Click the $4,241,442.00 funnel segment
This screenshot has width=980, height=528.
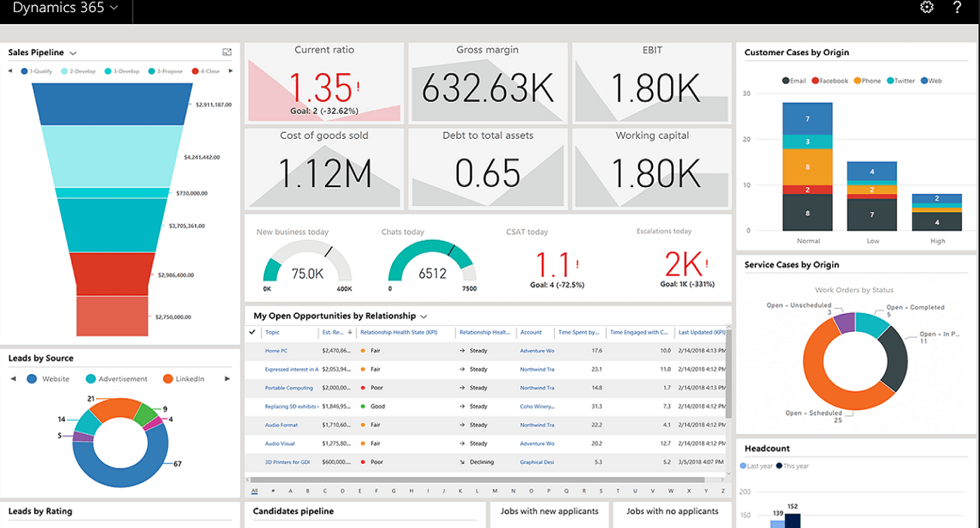pos(111,156)
